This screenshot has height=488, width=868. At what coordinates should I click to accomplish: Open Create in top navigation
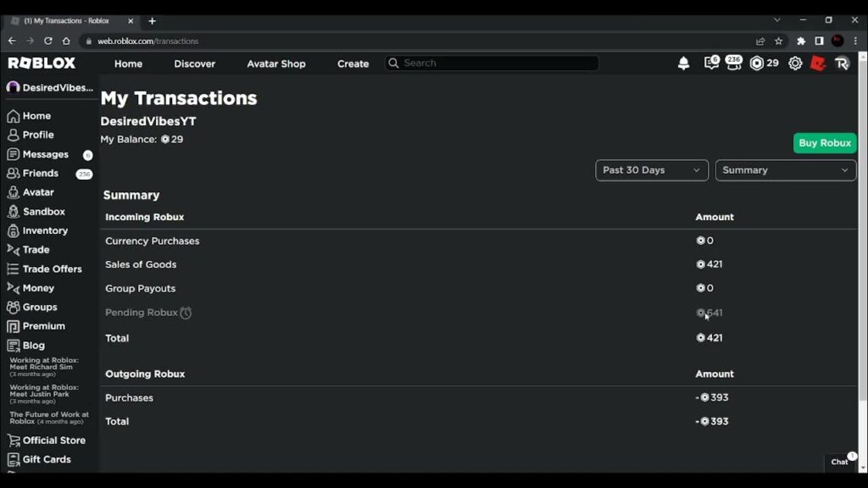(x=353, y=64)
